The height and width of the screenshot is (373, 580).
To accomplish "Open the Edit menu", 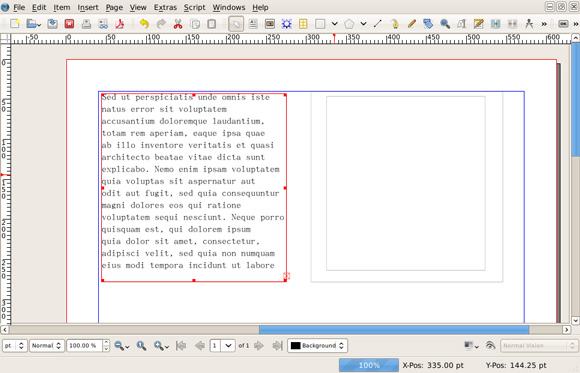I will [x=39, y=7].
